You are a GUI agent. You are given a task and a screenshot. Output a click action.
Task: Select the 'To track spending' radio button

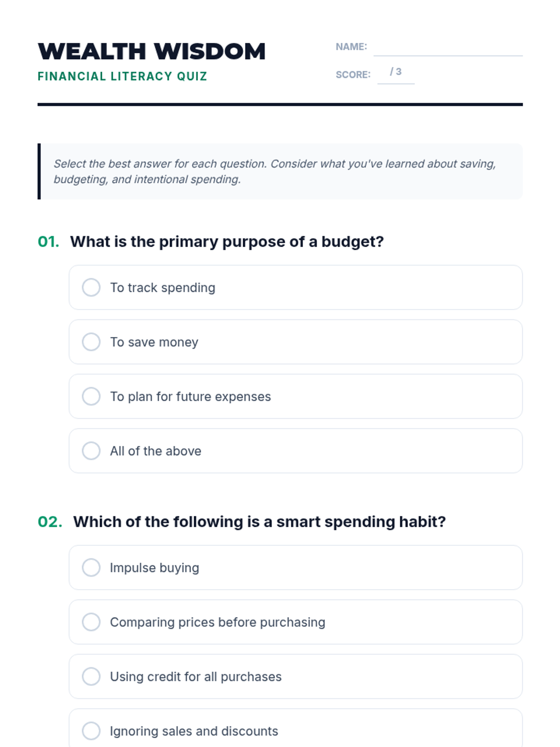coord(91,288)
